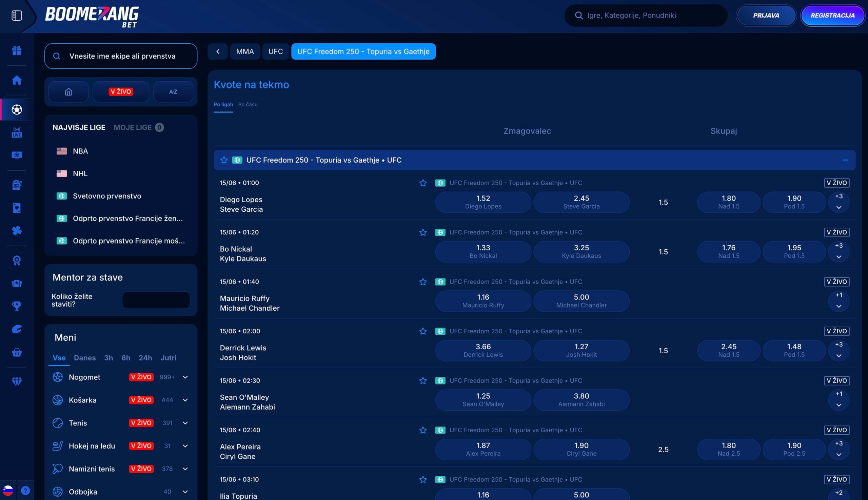Expand the Nogomet sport category
Image resolution: width=868 pixels, height=500 pixels.
tap(185, 377)
